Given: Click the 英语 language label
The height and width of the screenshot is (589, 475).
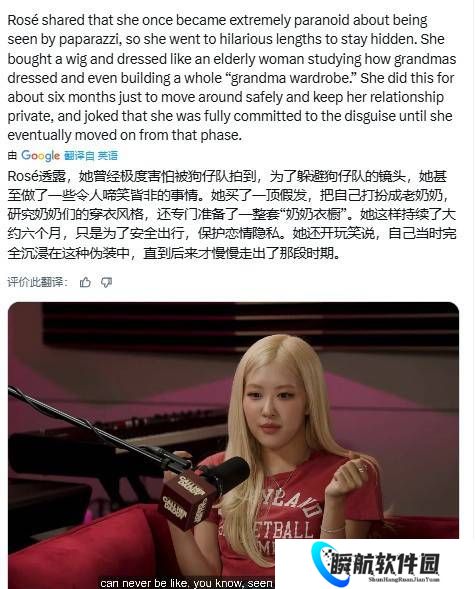Looking at the screenshot, I should click(x=107, y=155).
